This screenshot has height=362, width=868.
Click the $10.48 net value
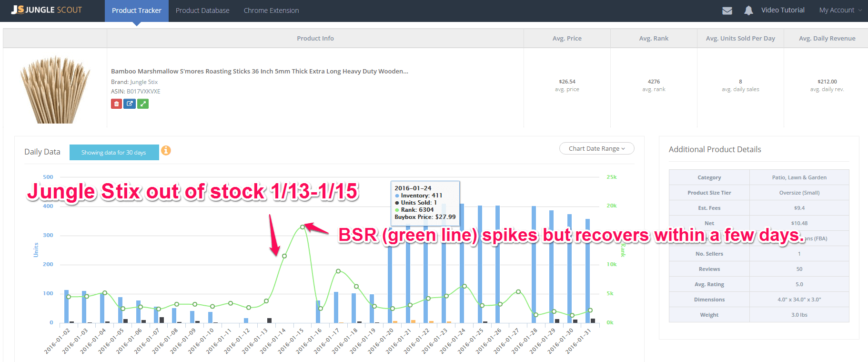(x=799, y=223)
